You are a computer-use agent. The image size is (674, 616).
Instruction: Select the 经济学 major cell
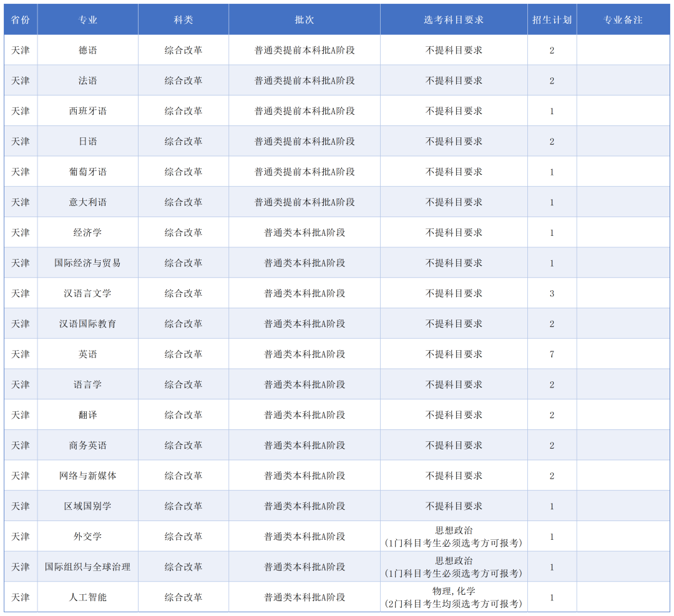click(88, 233)
